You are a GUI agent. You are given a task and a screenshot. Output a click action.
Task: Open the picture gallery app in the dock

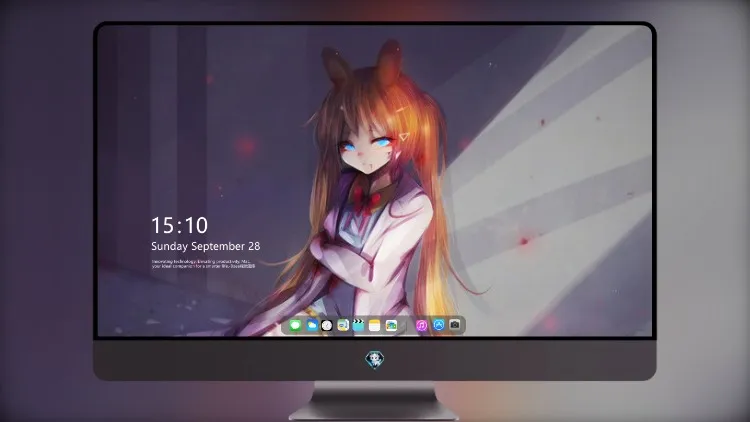[x=391, y=325]
